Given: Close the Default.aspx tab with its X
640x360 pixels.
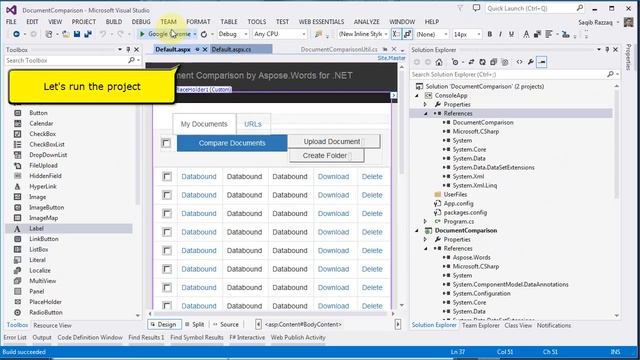Looking at the screenshot, I should pos(205,49).
